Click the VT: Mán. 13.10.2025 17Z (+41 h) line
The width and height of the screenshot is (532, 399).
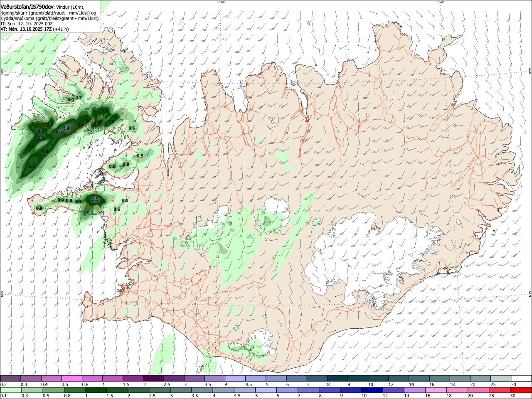point(34,29)
